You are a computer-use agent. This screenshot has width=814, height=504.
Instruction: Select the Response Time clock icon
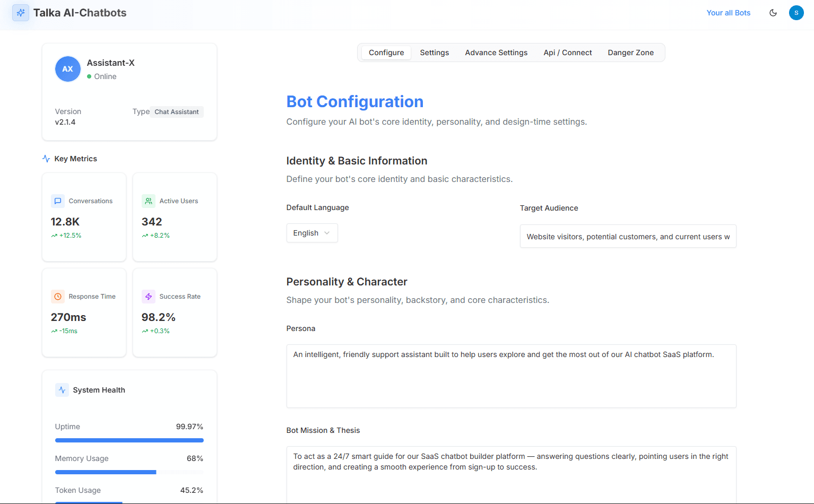coord(58,296)
